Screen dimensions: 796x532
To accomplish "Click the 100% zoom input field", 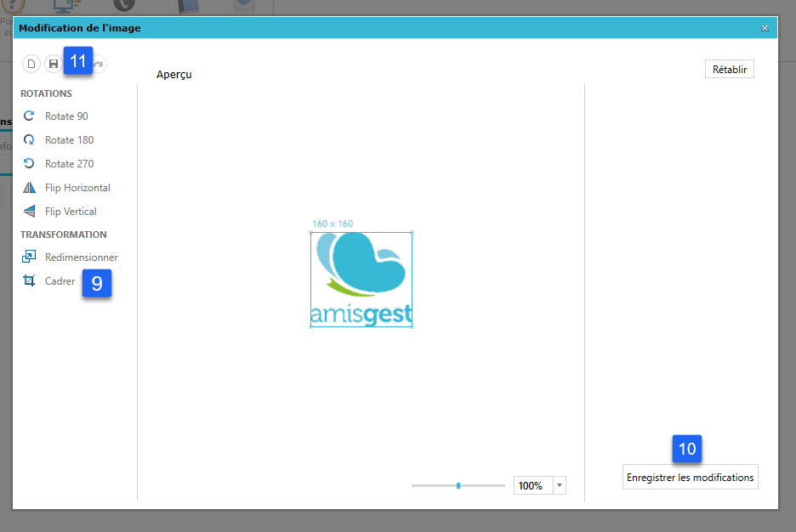I will 533,486.
